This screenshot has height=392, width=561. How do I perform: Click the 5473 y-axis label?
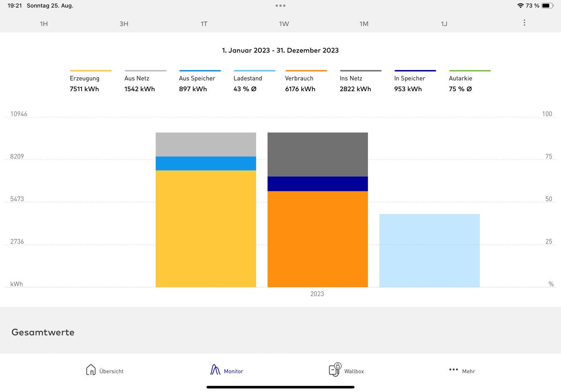pos(17,199)
